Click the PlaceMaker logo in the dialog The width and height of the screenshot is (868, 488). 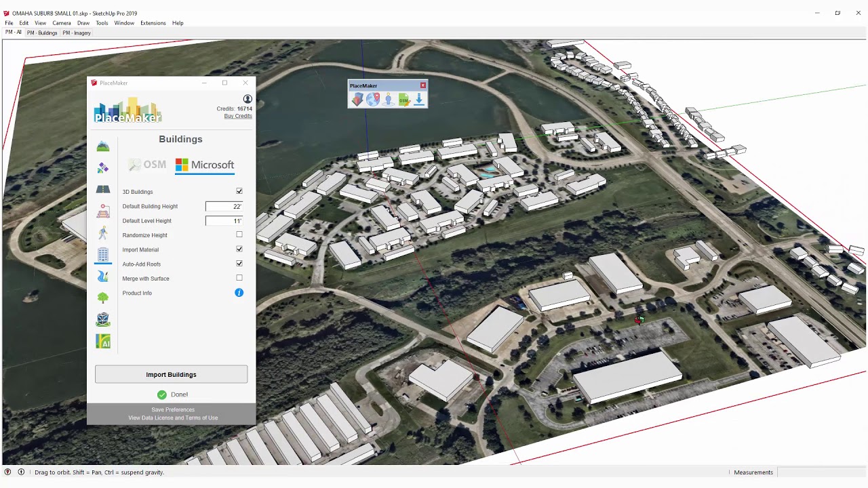[128, 111]
